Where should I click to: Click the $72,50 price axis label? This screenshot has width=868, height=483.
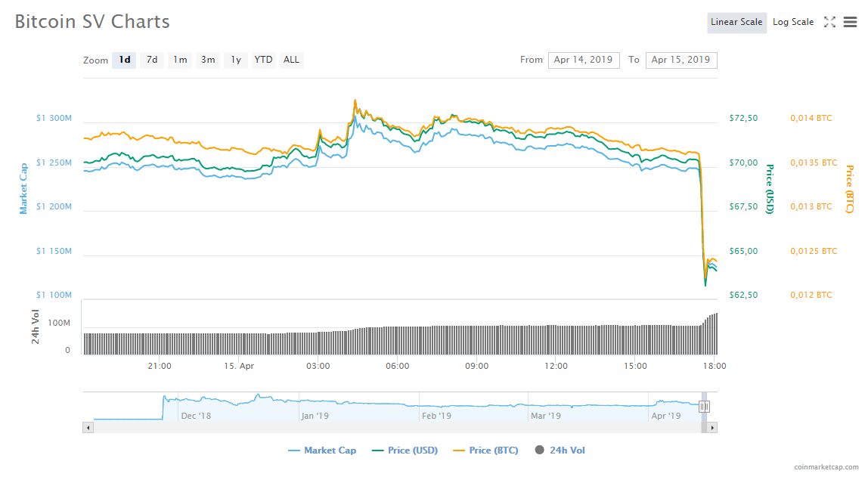pos(743,118)
